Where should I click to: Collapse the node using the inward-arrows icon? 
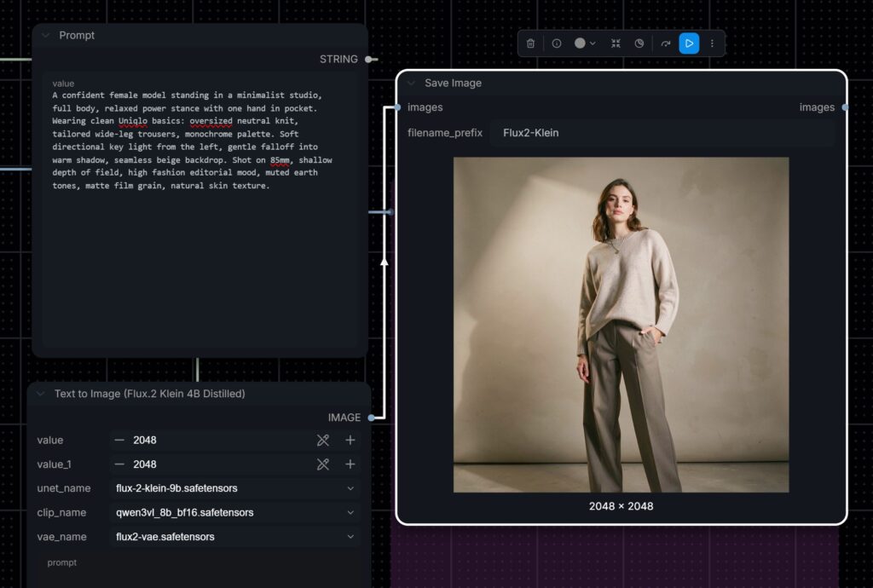pos(616,43)
